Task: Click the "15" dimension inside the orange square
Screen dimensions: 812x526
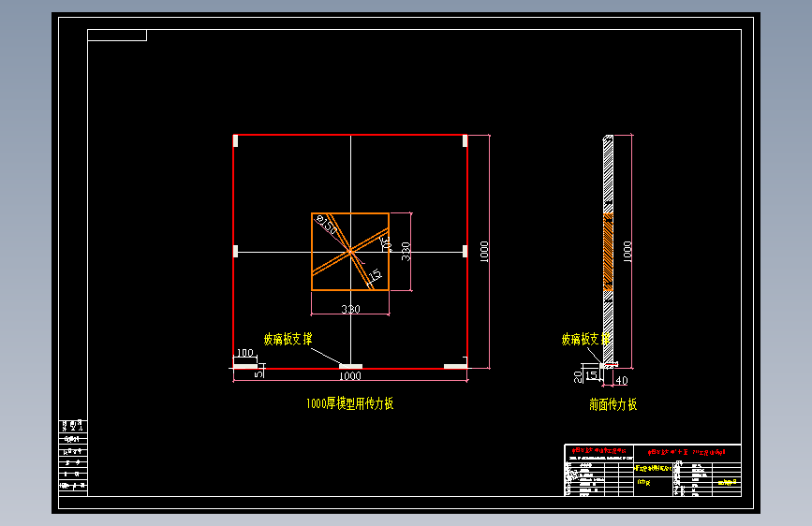Action: point(376,274)
